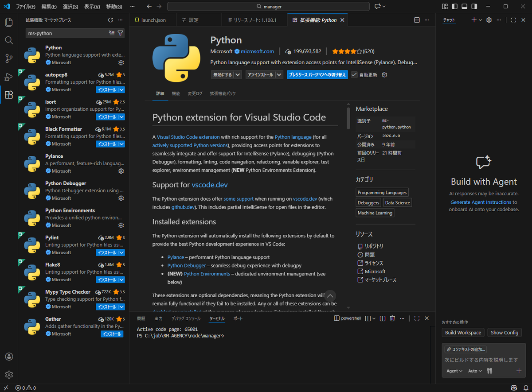Open the Generate Agent Instructions link
532x392 pixels.
[481, 202]
